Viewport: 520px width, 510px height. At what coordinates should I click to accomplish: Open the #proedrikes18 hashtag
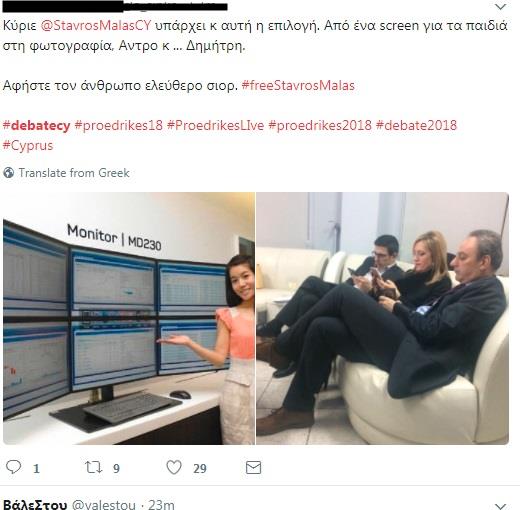tap(119, 126)
